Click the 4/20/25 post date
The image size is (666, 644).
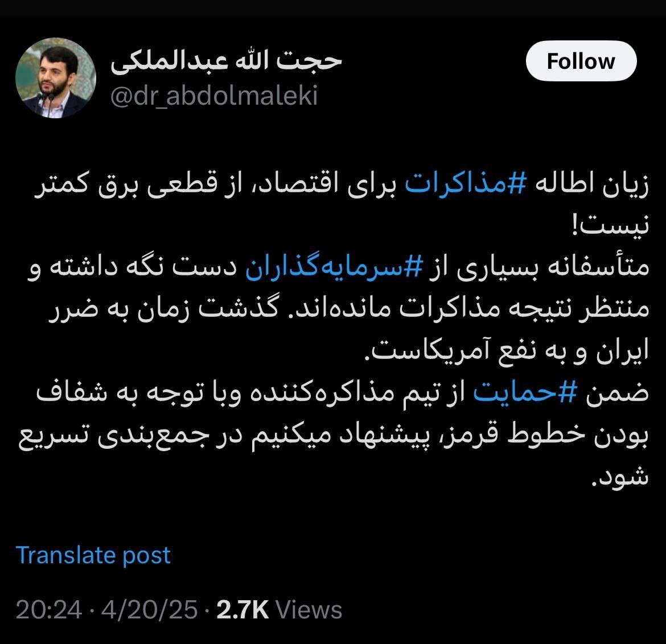point(149,610)
